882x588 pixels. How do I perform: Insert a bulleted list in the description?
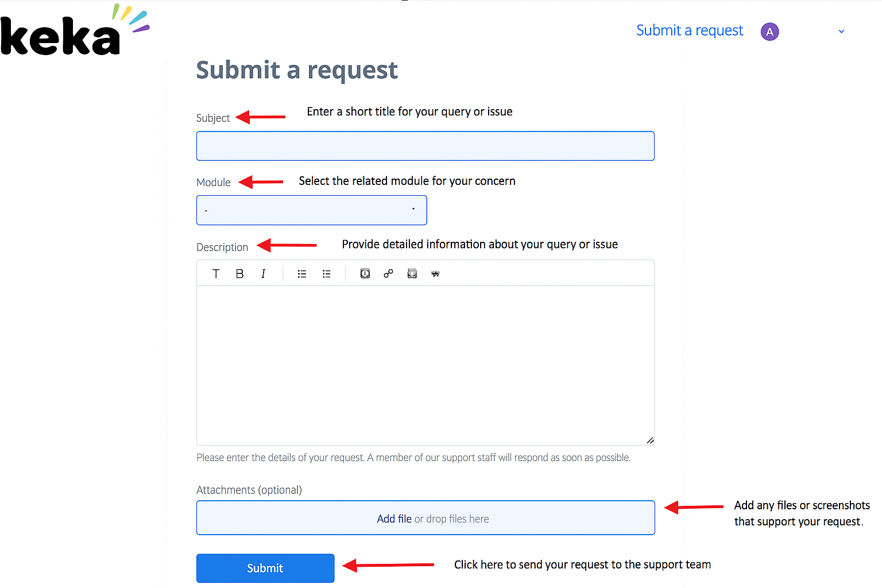tap(302, 274)
